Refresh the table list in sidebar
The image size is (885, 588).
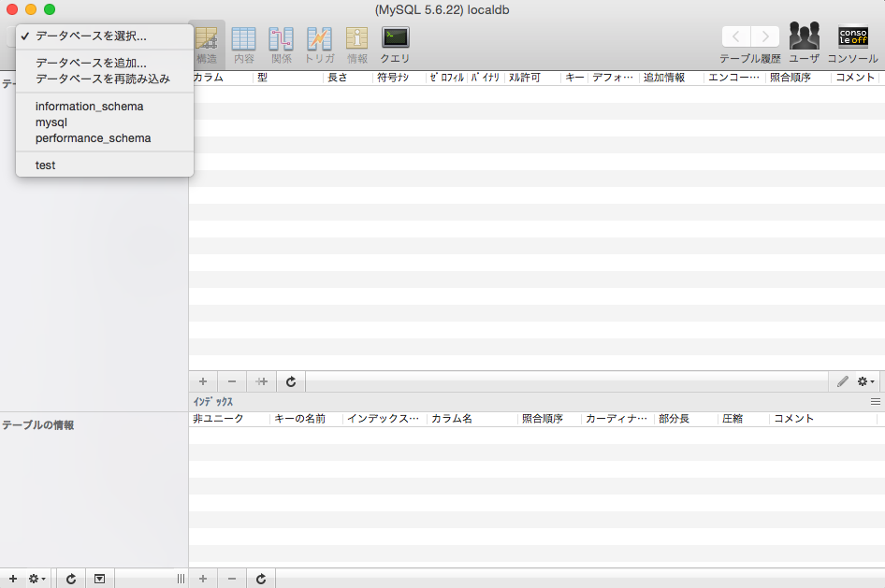[71, 579]
